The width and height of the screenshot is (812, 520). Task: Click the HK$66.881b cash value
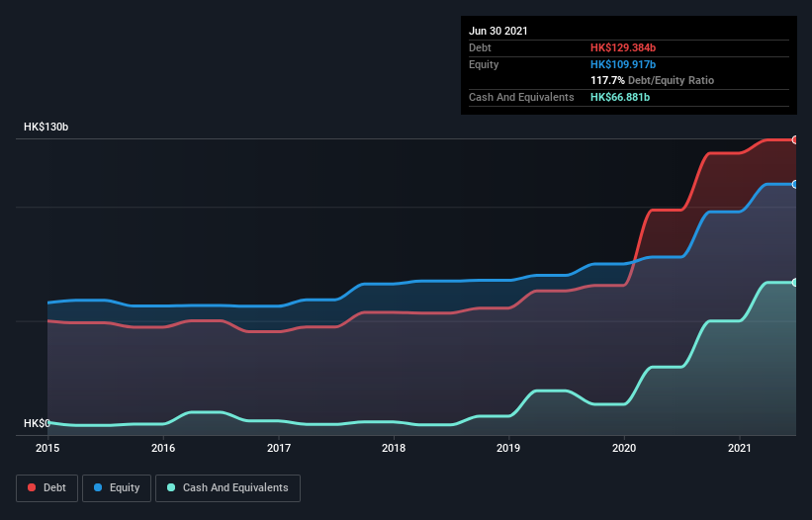click(620, 97)
